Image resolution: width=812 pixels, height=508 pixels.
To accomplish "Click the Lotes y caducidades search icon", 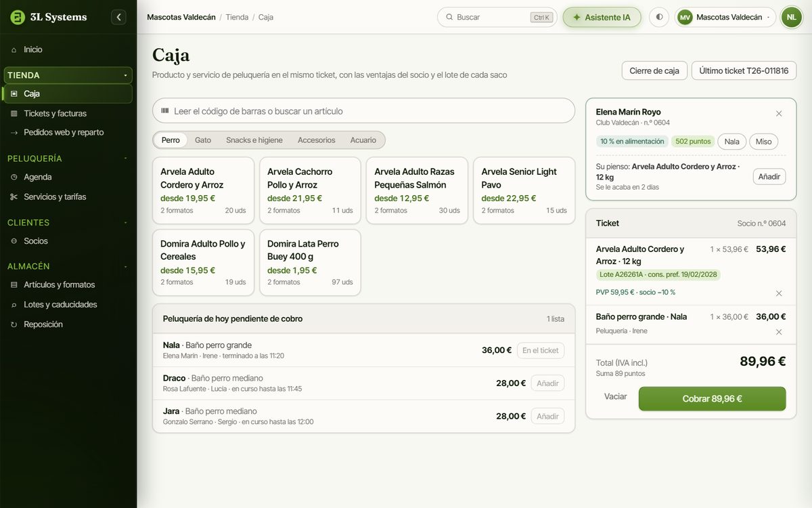I will [x=14, y=305].
